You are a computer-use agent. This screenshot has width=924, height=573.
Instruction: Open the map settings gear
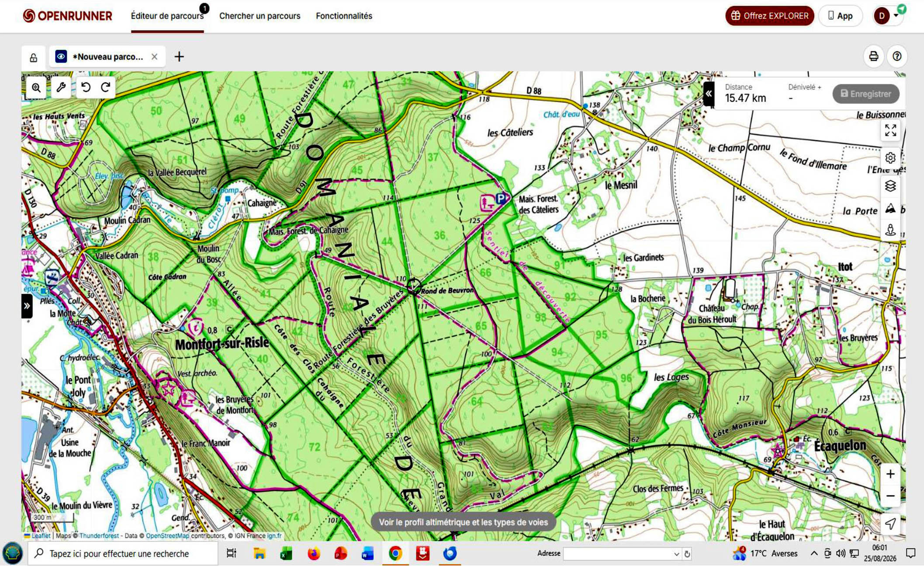pyautogui.click(x=890, y=158)
